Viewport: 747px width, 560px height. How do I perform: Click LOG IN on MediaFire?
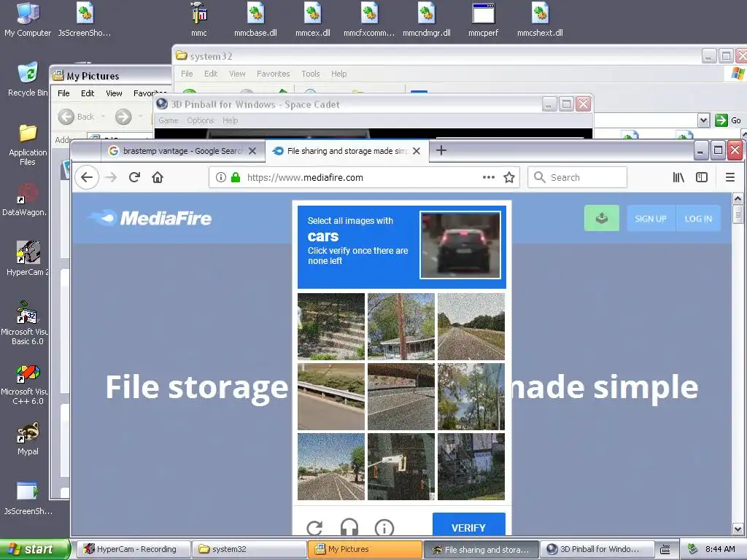(698, 219)
